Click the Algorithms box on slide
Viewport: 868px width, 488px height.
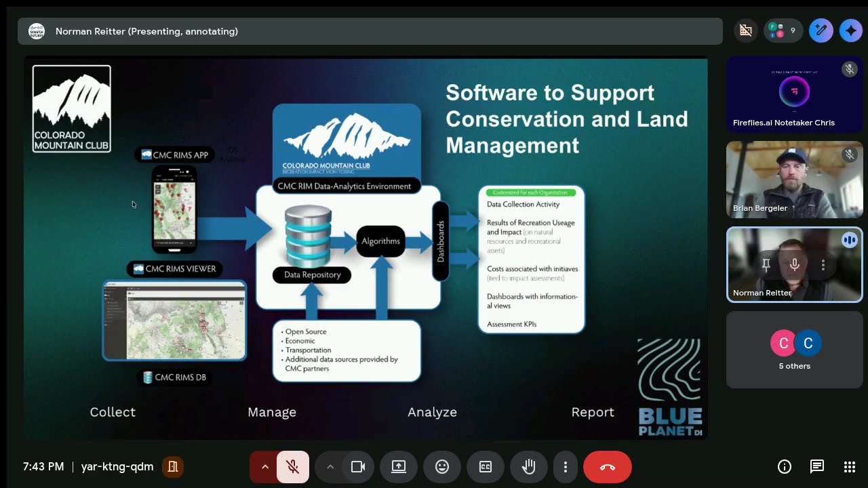pyautogui.click(x=380, y=241)
